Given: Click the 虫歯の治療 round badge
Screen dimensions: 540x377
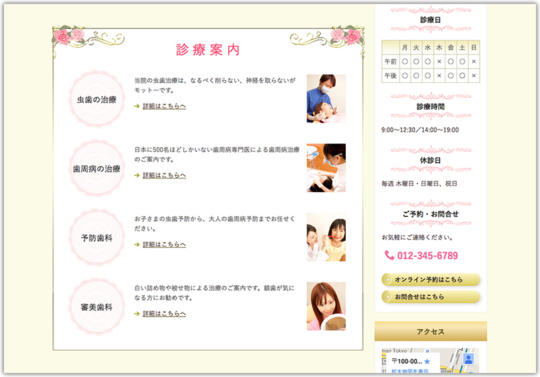Looking at the screenshot, I should coord(97,99).
